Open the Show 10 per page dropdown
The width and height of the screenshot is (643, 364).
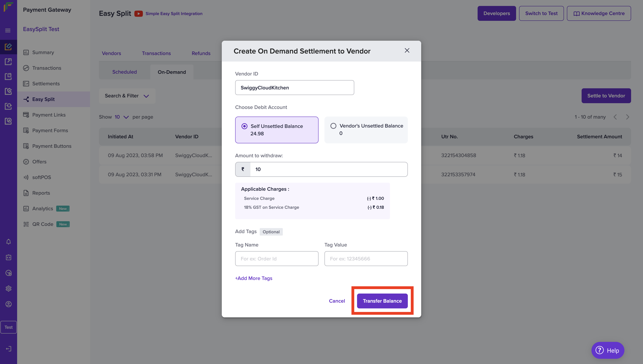tap(122, 117)
